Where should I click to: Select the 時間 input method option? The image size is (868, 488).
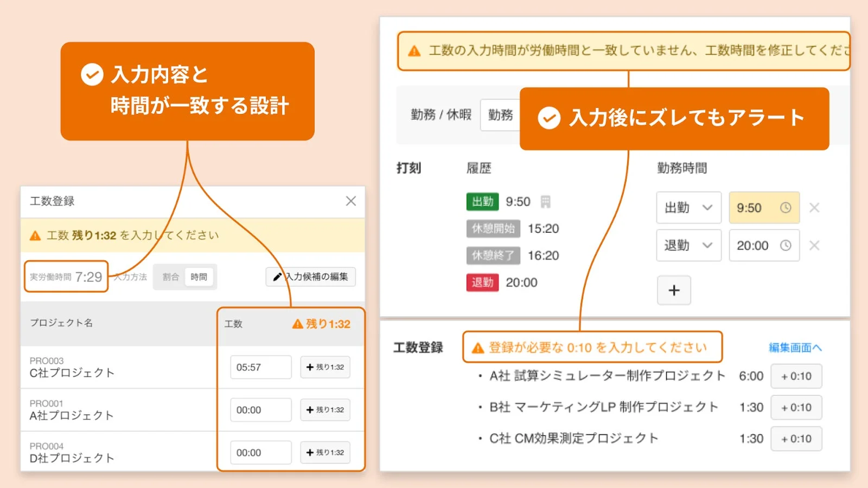coord(200,277)
